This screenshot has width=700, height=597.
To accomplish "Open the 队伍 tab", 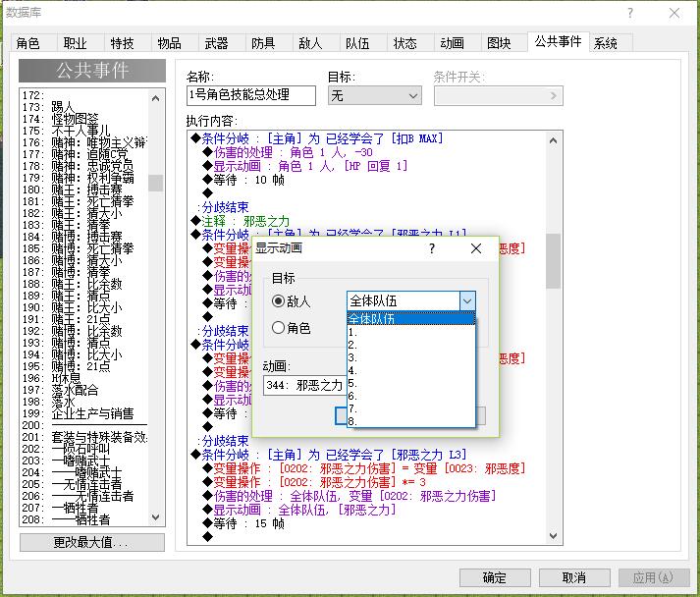I will [x=357, y=43].
